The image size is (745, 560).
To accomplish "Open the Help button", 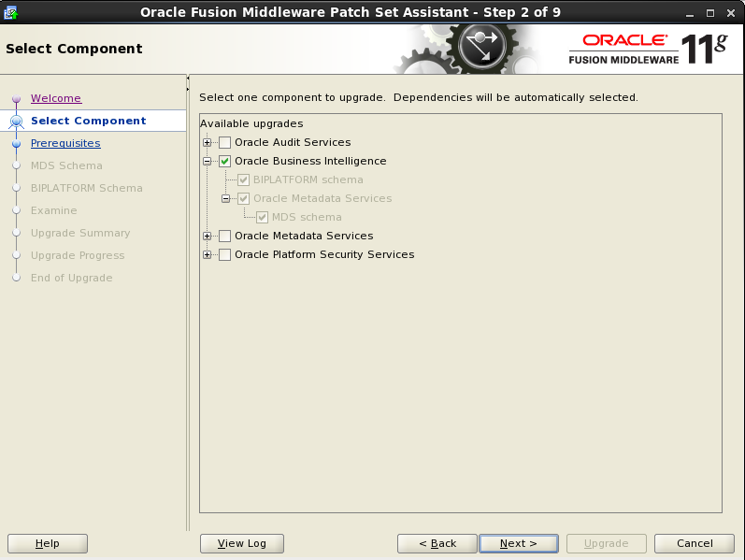I will 48,543.
